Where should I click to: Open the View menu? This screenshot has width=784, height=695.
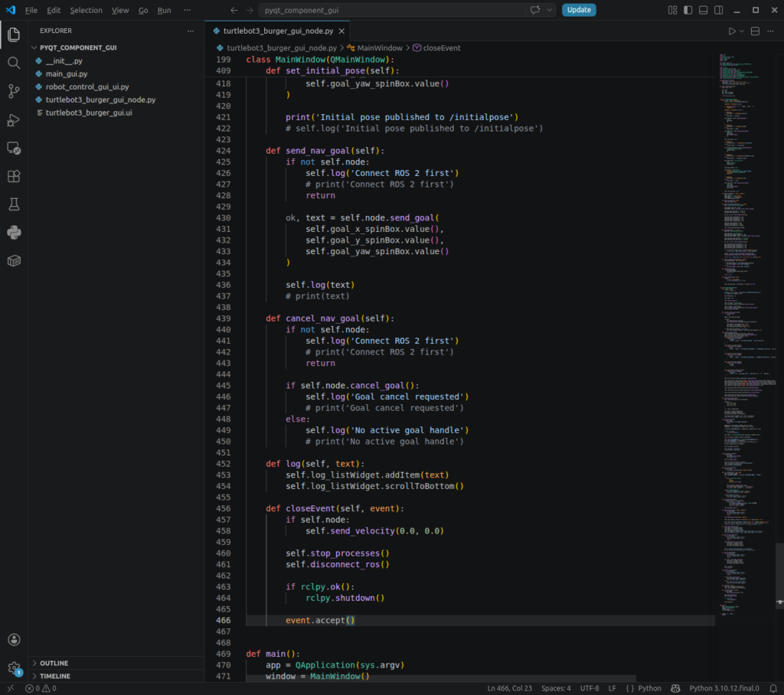[120, 10]
